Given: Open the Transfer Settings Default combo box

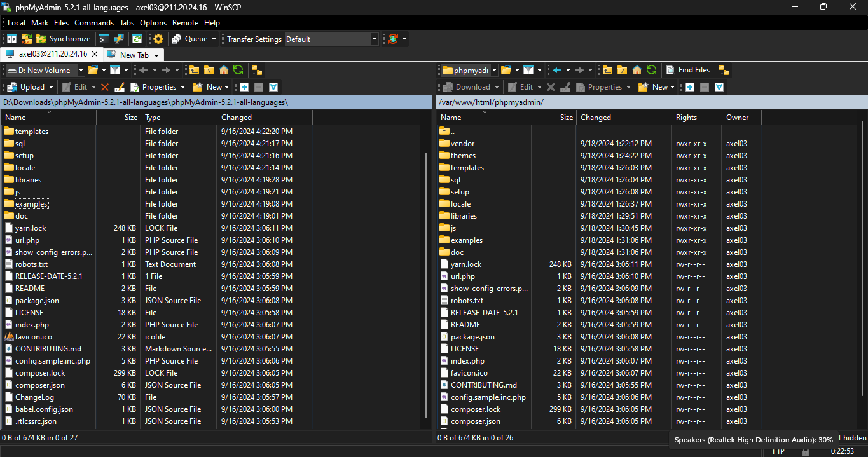Looking at the screenshot, I should [331, 39].
